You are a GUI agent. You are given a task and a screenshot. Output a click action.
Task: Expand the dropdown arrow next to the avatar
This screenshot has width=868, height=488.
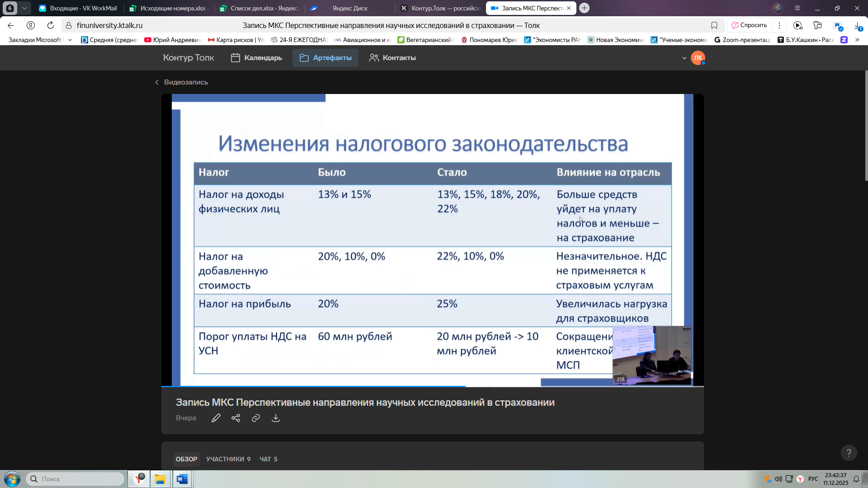(x=684, y=58)
